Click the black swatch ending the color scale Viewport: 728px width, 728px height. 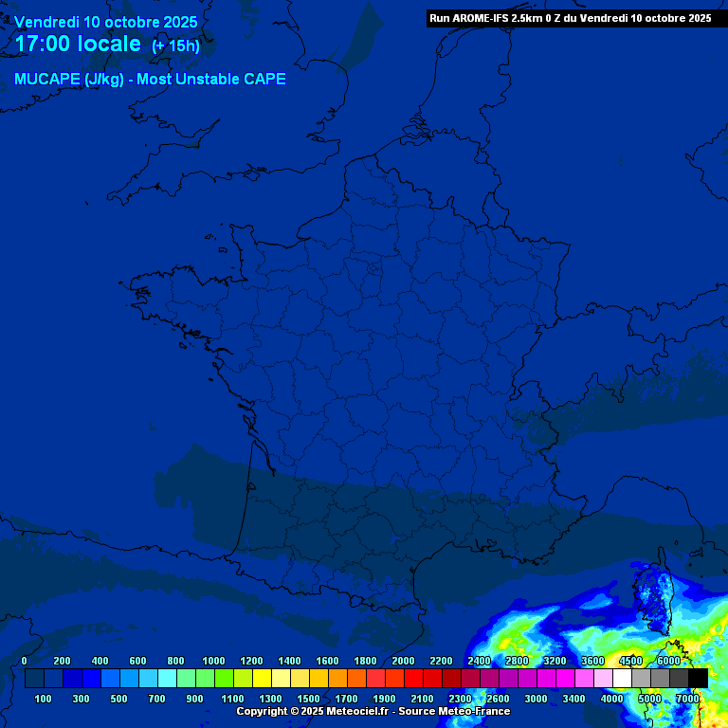tap(698, 678)
